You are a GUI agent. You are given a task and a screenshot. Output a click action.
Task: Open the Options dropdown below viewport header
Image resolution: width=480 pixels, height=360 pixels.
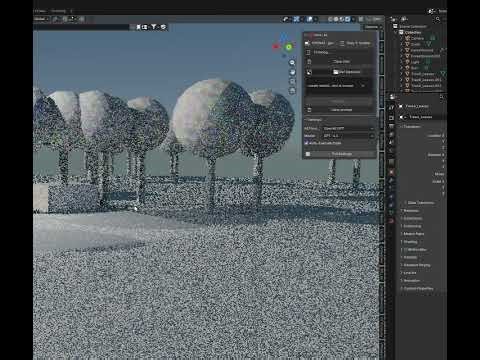point(372,27)
